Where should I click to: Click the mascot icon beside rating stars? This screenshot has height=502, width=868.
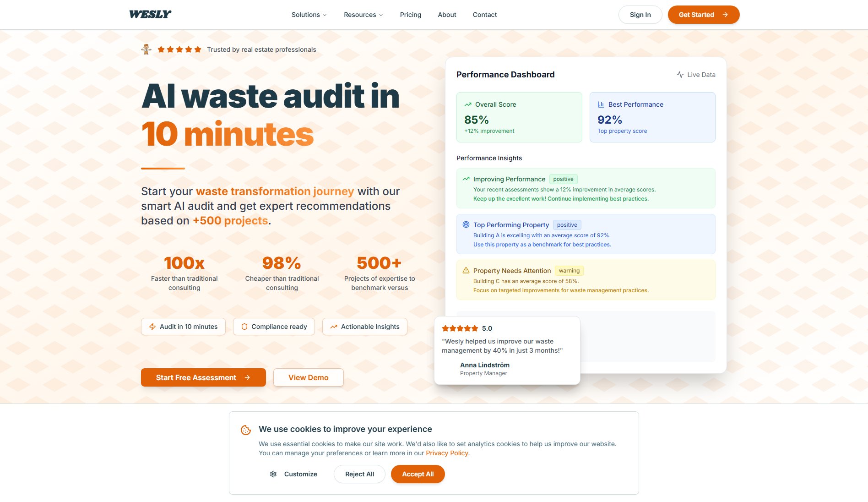146,49
